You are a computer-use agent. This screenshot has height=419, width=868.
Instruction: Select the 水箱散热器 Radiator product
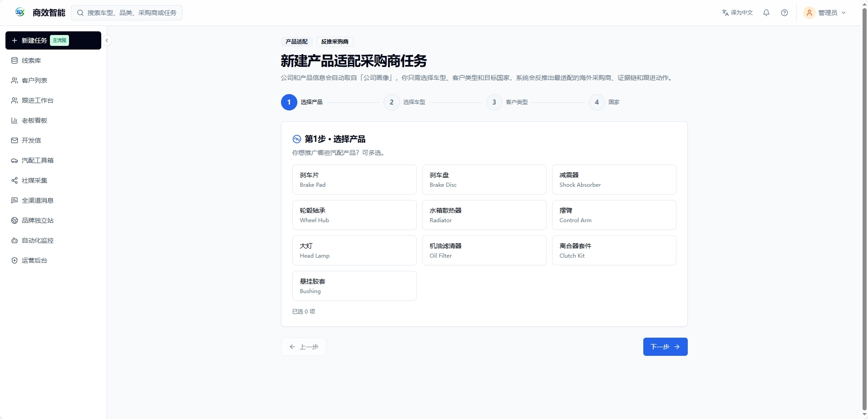coord(484,215)
